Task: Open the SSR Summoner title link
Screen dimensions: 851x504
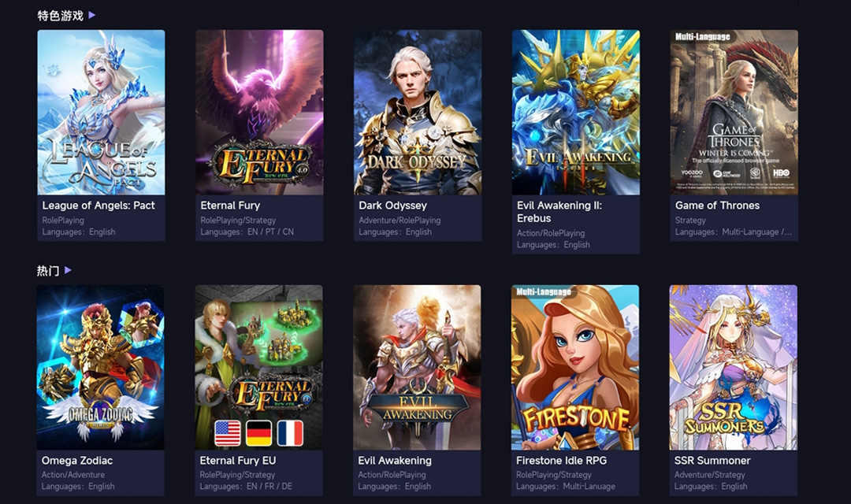Action: point(712,461)
